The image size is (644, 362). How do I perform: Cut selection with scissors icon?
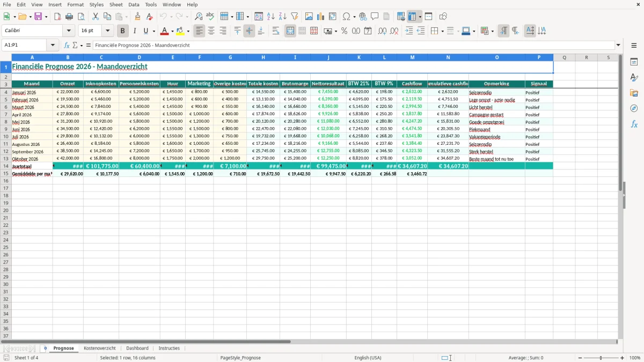(x=95, y=17)
